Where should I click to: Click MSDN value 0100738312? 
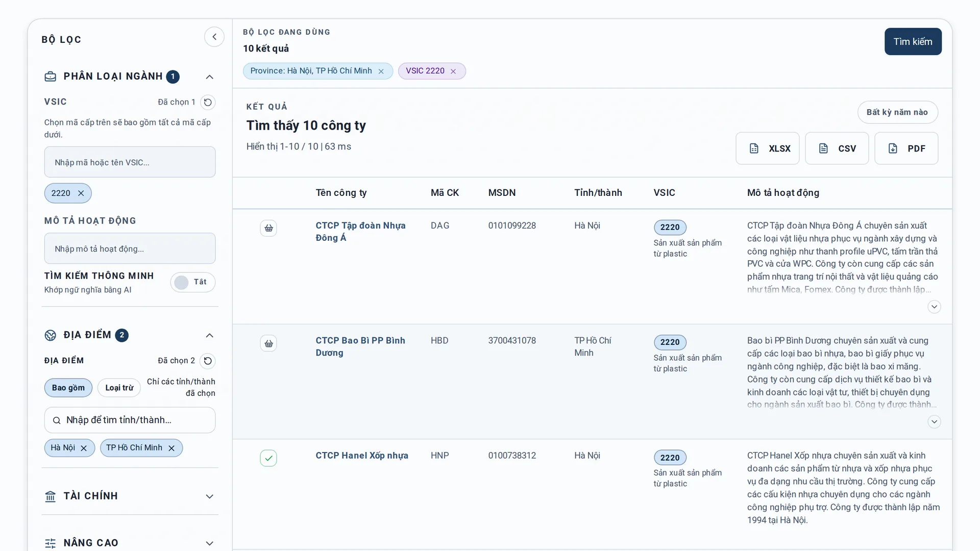(512, 456)
